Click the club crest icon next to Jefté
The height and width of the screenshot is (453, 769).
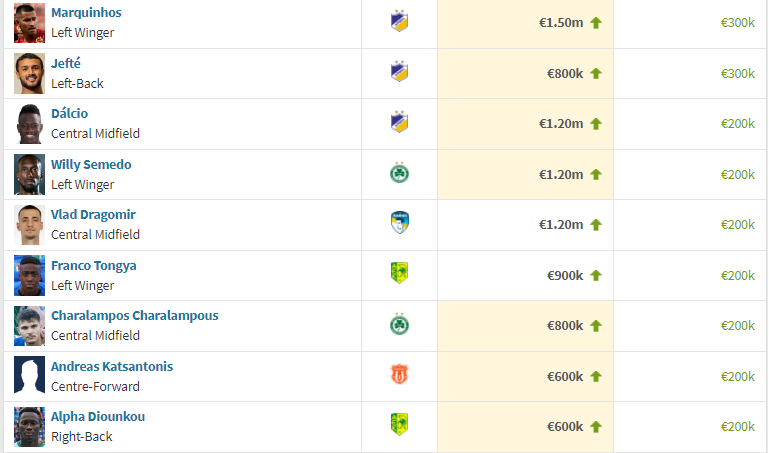point(399,73)
